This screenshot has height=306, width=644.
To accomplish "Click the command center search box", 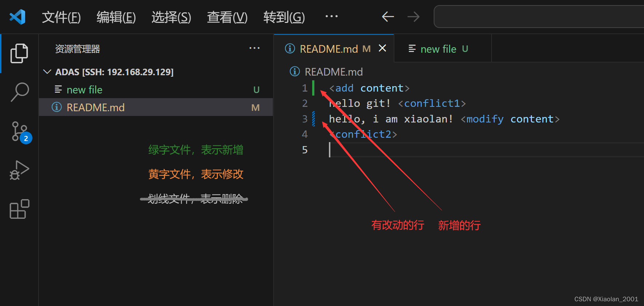I will 539,17.
